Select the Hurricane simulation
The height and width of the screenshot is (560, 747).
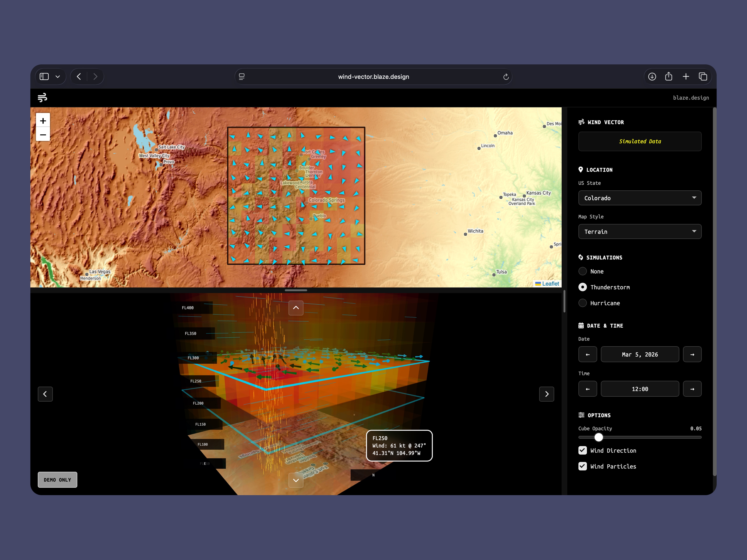coord(582,303)
